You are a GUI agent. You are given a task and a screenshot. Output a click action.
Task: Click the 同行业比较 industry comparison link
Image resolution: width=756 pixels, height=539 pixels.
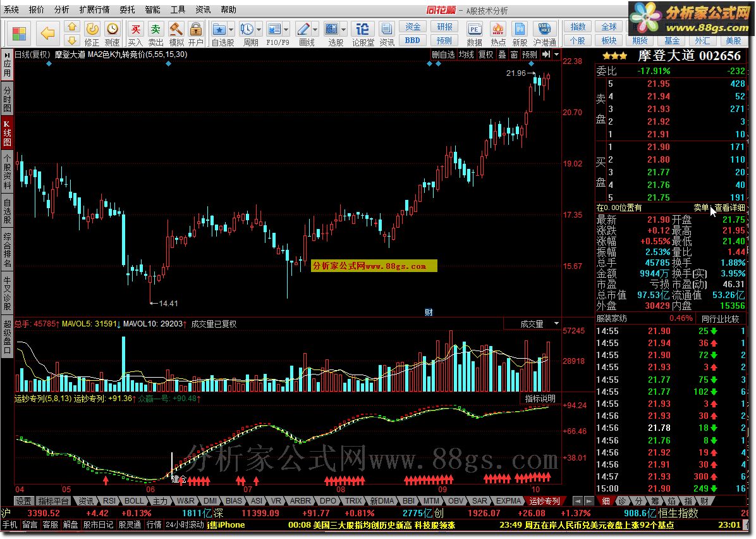pyautogui.click(x=720, y=318)
